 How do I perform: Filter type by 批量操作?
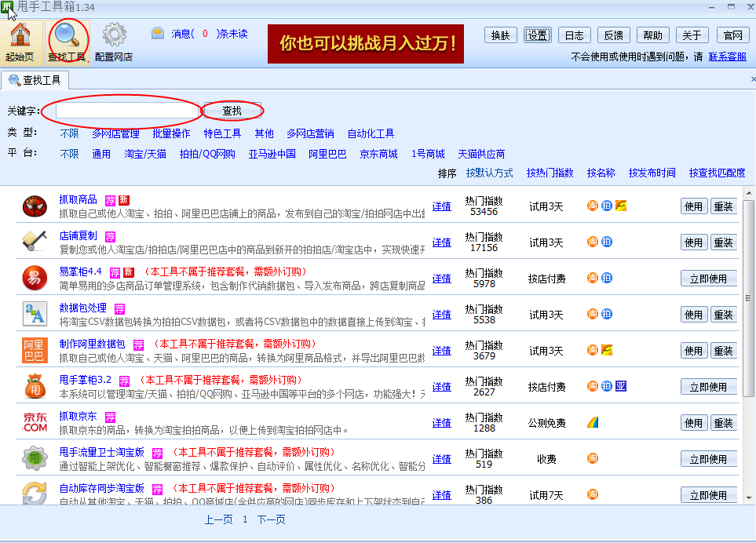coord(171,133)
